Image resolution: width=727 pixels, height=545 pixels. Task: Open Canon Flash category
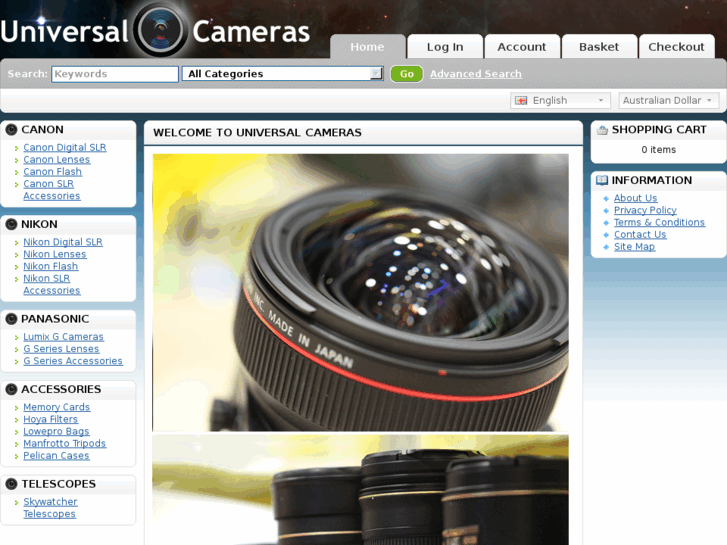(x=52, y=172)
